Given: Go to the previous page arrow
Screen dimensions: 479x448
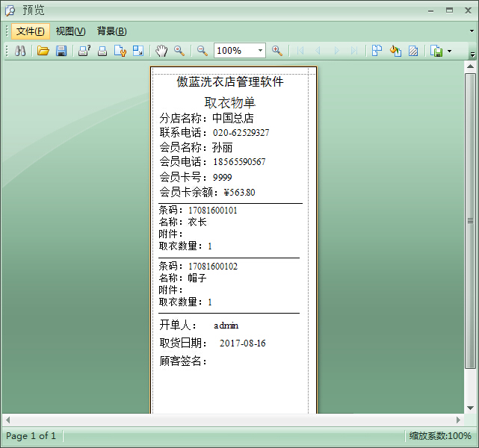Looking at the screenshot, I should [x=318, y=51].
